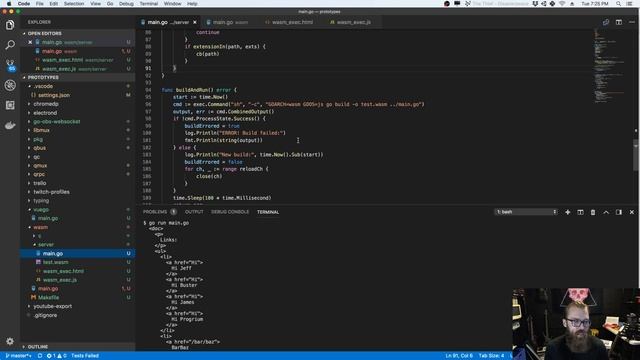This screenshot has height=360, width=640.
Task: Expand the chromedp folder
Action: click(x=46, y=104)
